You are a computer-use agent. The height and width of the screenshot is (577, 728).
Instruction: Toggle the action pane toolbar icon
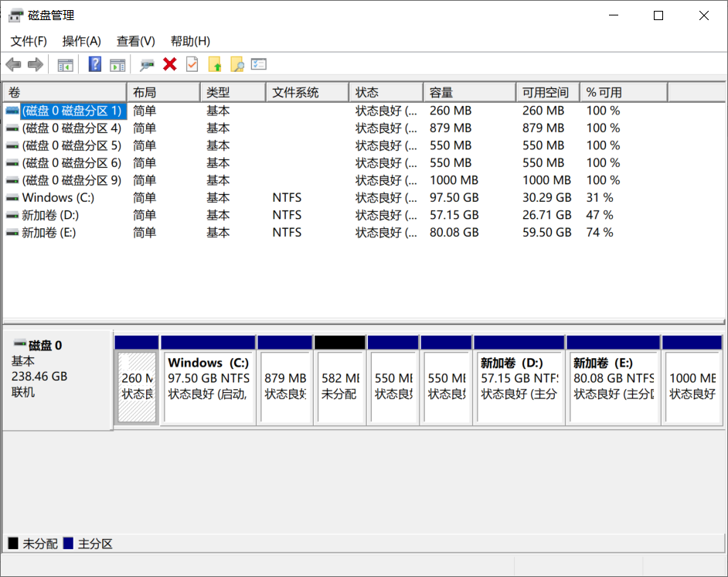(x=117, y=65)
